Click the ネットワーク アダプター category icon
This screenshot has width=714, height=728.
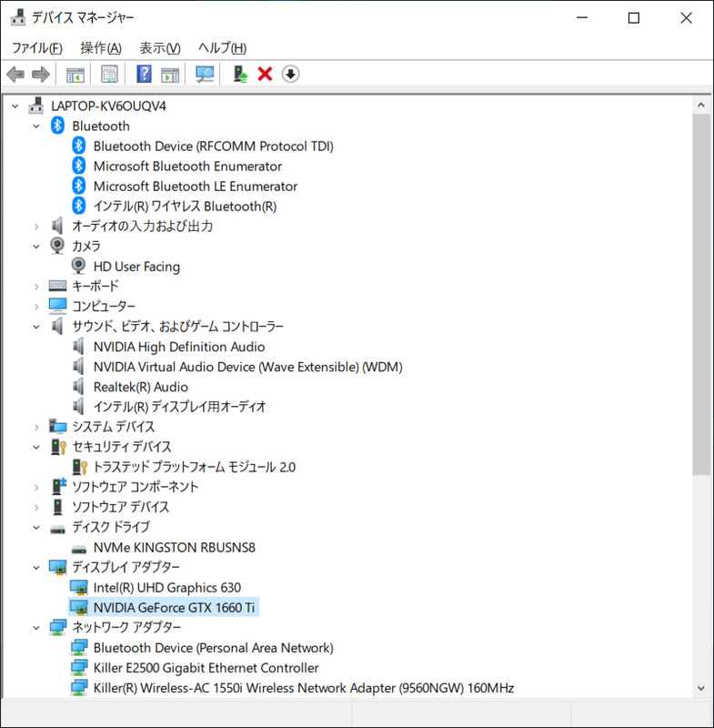coord(57,627)
